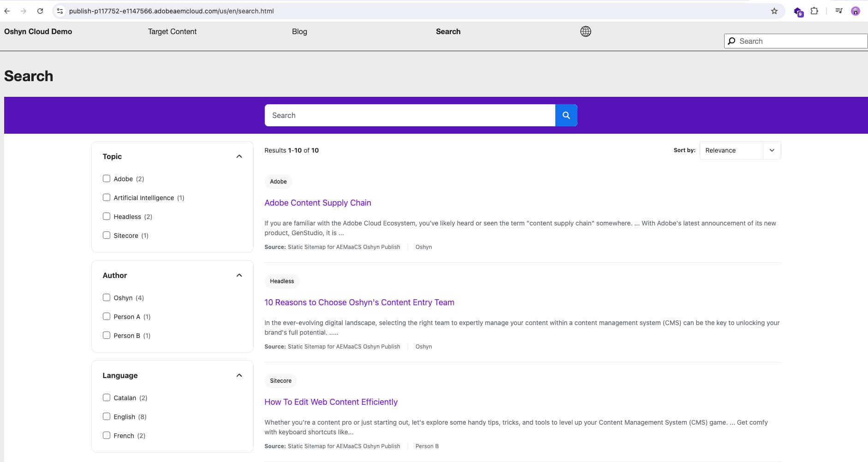
Task: Check the Oshyn author filter
Action: (x=107, y=297)
